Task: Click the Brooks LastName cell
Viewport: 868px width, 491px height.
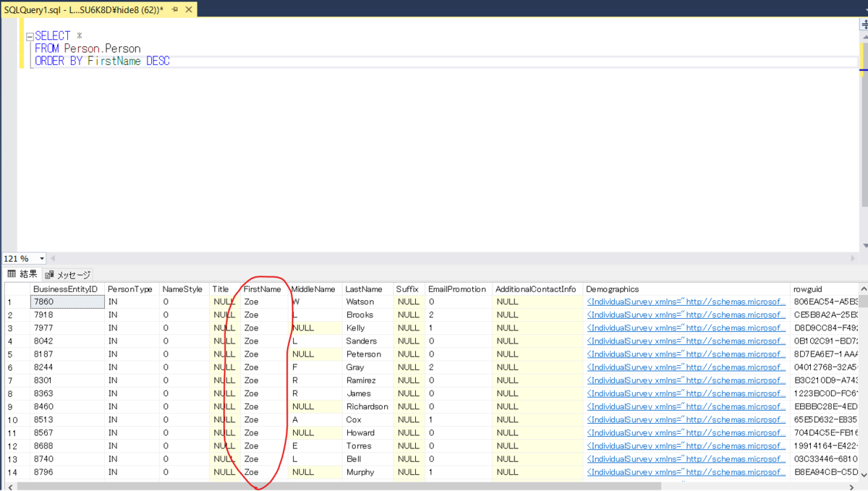Action: [368, 315]
